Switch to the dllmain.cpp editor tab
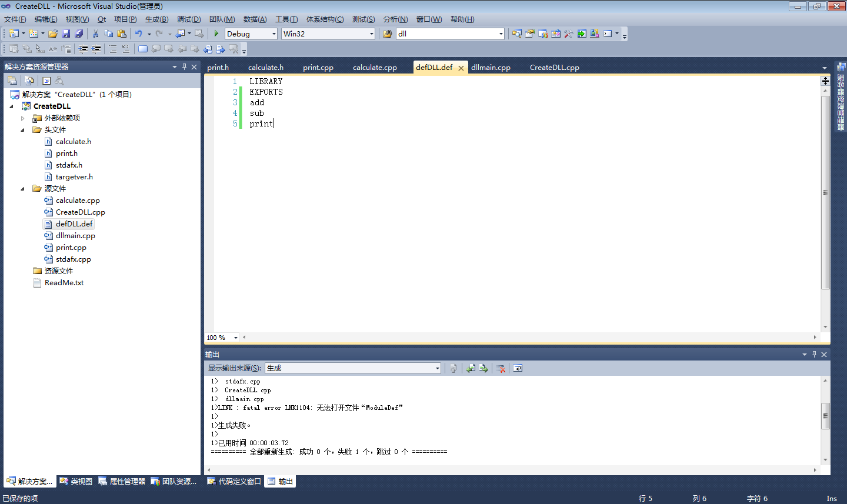The width and height of the screenshot is (847, 504). tap(491, 68)
